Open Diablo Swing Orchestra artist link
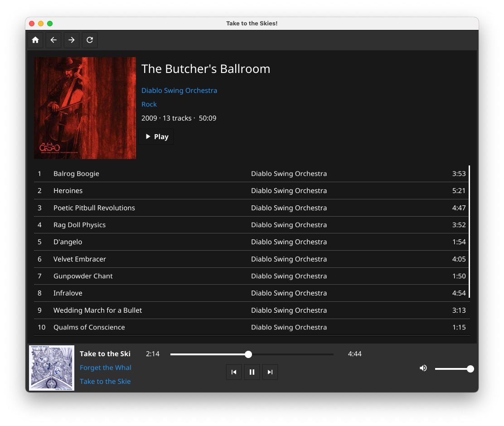This screenshot has width=504, height=426. coord(179,90)
